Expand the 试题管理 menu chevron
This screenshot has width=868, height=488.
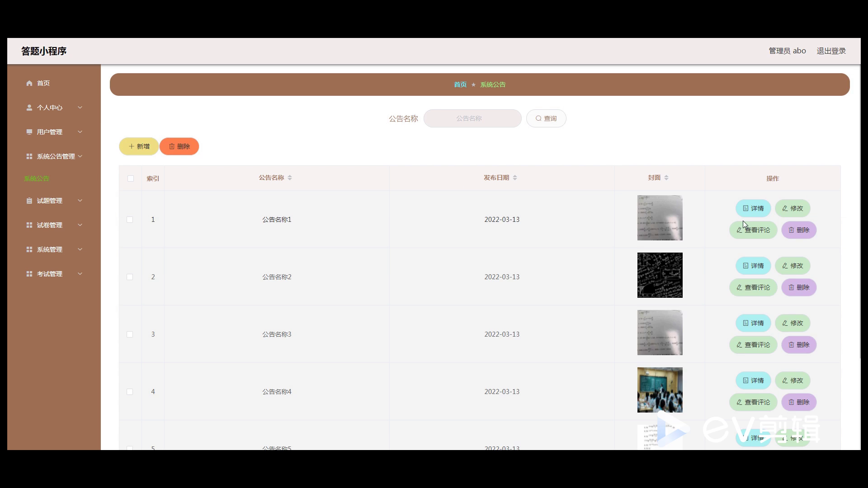point(80,201)
